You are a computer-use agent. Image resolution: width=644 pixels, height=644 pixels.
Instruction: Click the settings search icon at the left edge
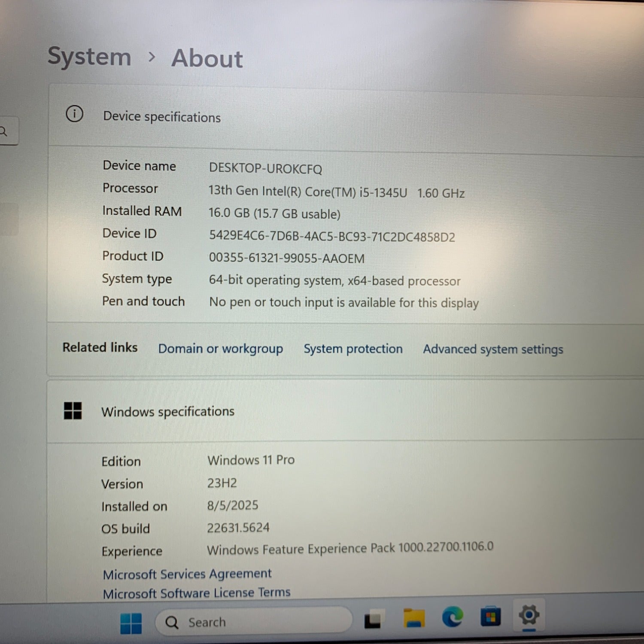click(3, 131)
